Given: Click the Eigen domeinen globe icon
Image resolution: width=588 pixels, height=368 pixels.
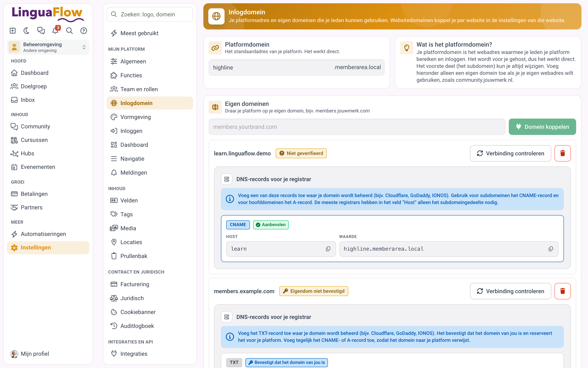Looking at the screenshot, I should pos(215,107).
